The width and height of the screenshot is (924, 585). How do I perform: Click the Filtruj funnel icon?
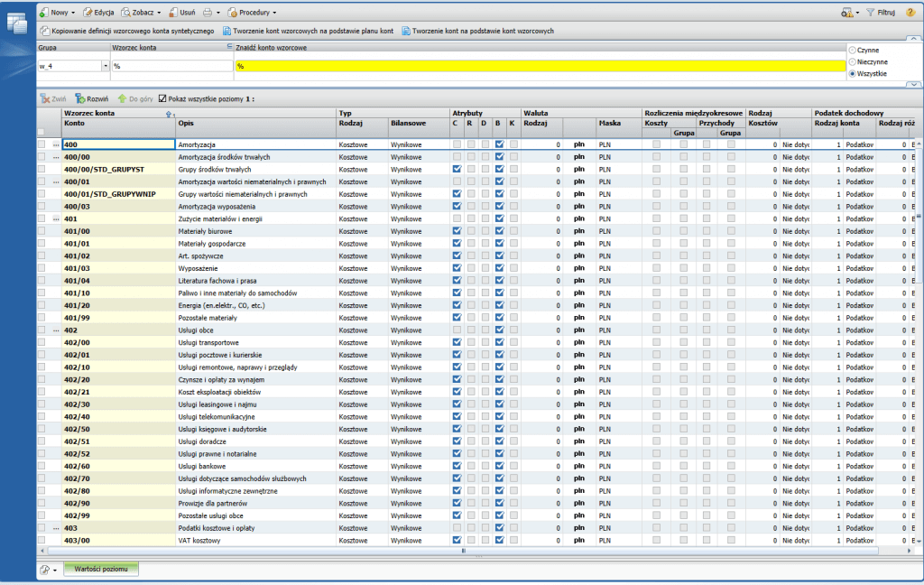(x=871, y=13)
